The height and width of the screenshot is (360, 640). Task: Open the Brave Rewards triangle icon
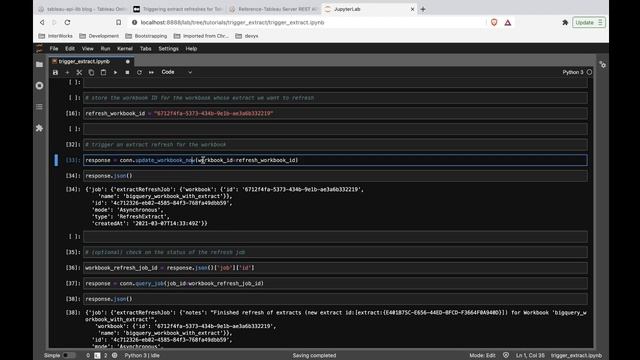pyautogui.click(x=508, y=22)
